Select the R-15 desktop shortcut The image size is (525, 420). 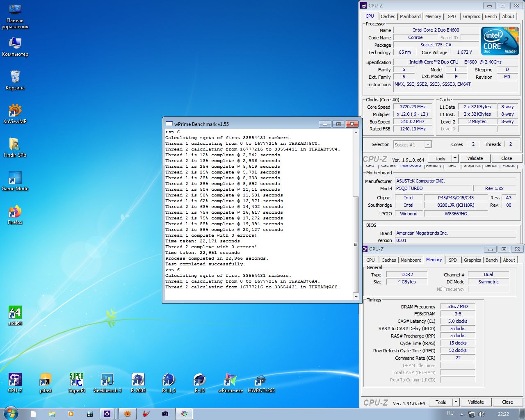200,383
